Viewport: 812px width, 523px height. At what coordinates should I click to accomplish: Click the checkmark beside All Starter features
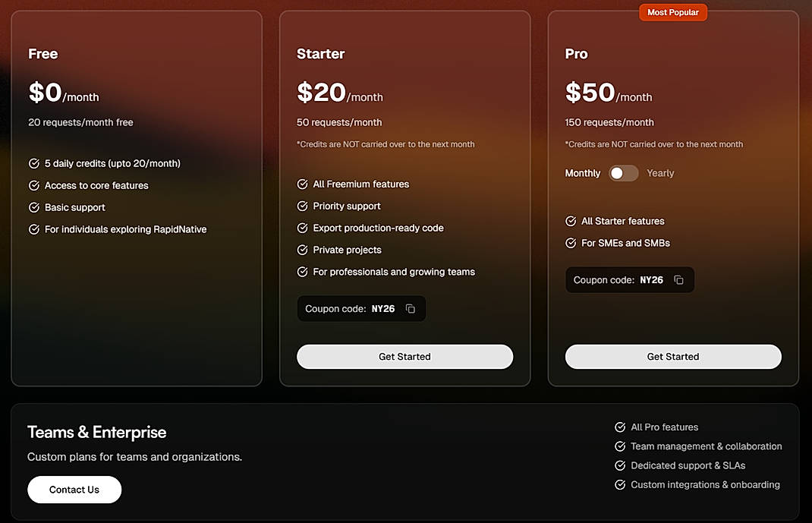[570, 221]
